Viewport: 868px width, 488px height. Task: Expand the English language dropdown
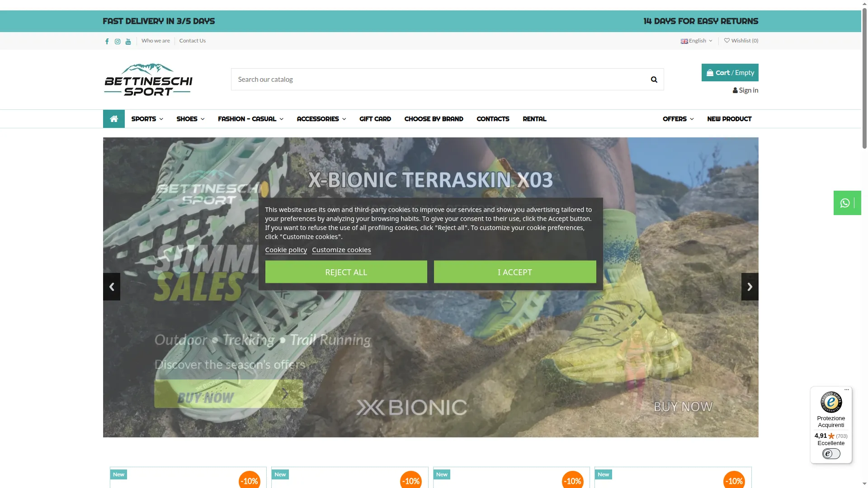(x=697, y=41)
